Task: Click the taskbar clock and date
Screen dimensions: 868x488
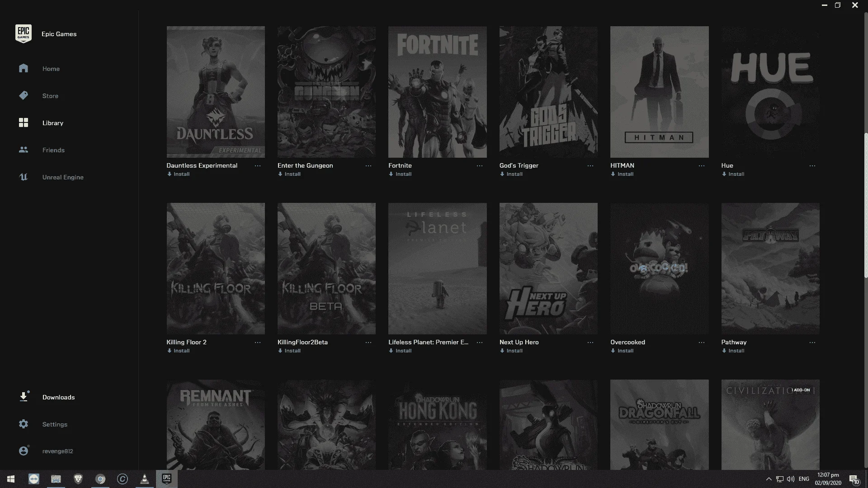Action: (x=828, y=479)
